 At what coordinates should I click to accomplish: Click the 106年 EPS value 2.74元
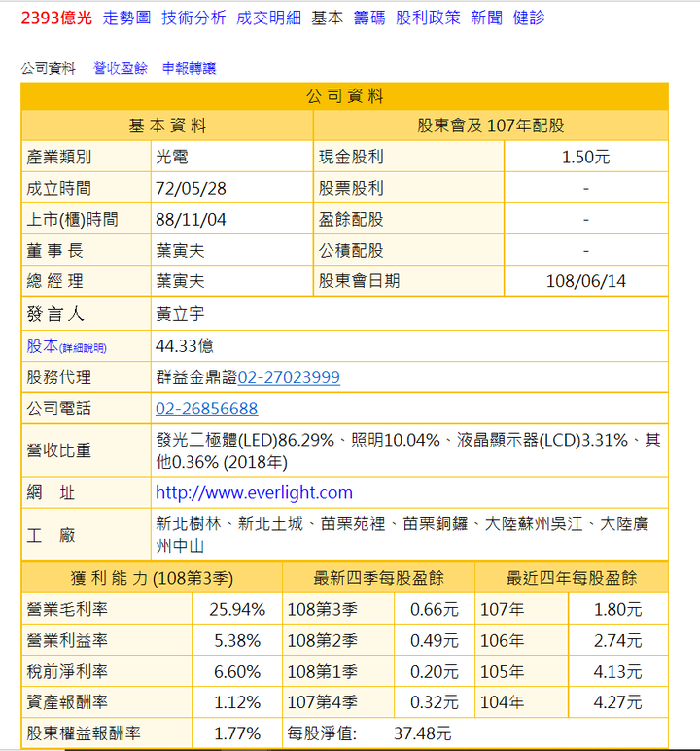pyautogui.click(x=617, y=641)
